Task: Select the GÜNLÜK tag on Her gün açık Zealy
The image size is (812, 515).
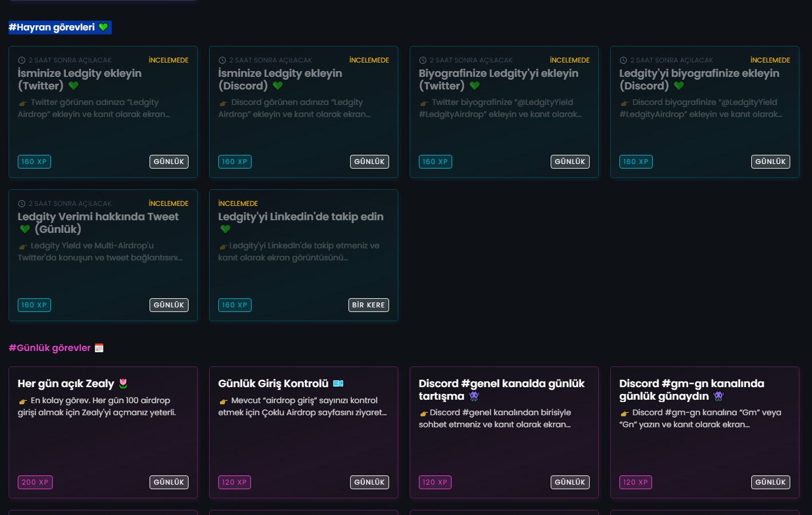Action: (x=169, y=482)
